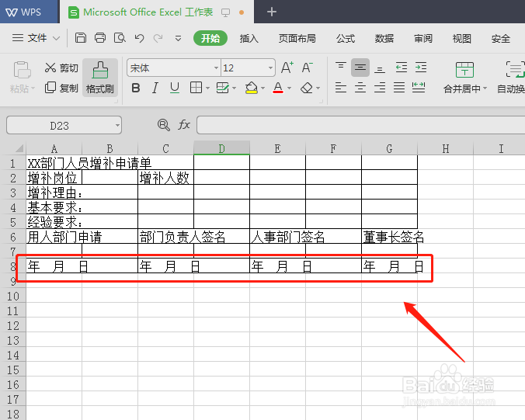Expand quick access toolbar customize arrow

(178, 39)
